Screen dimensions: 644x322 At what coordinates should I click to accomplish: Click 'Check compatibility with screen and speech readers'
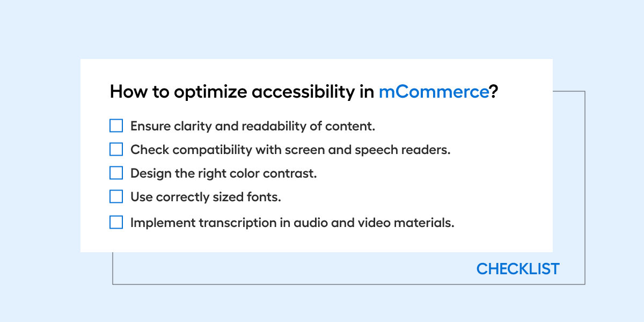coord(290,150)
